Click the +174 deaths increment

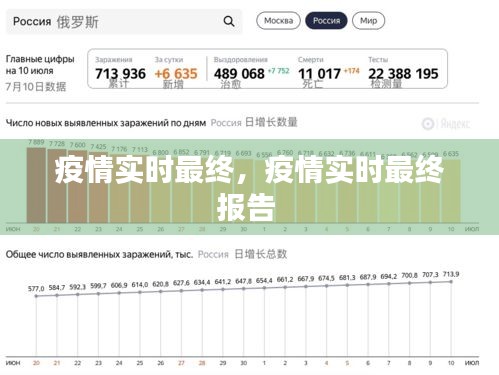point(352,71)
